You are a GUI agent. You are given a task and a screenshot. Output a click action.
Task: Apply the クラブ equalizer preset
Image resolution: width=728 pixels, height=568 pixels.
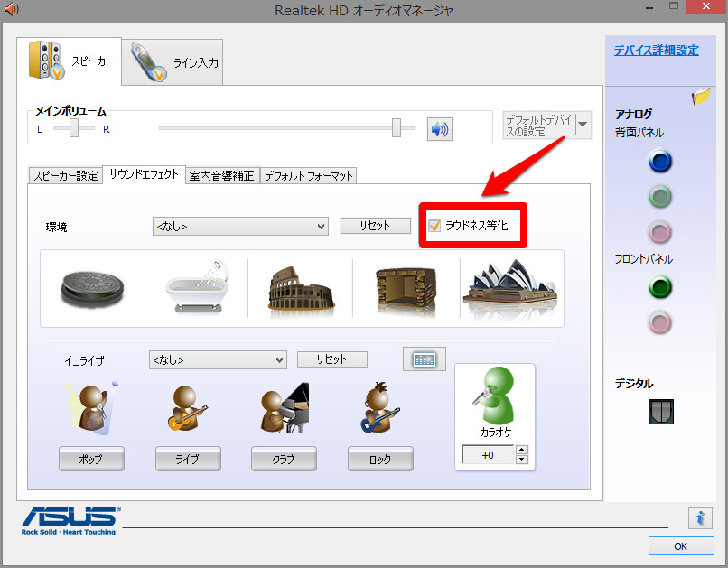[x=284, y=459]
